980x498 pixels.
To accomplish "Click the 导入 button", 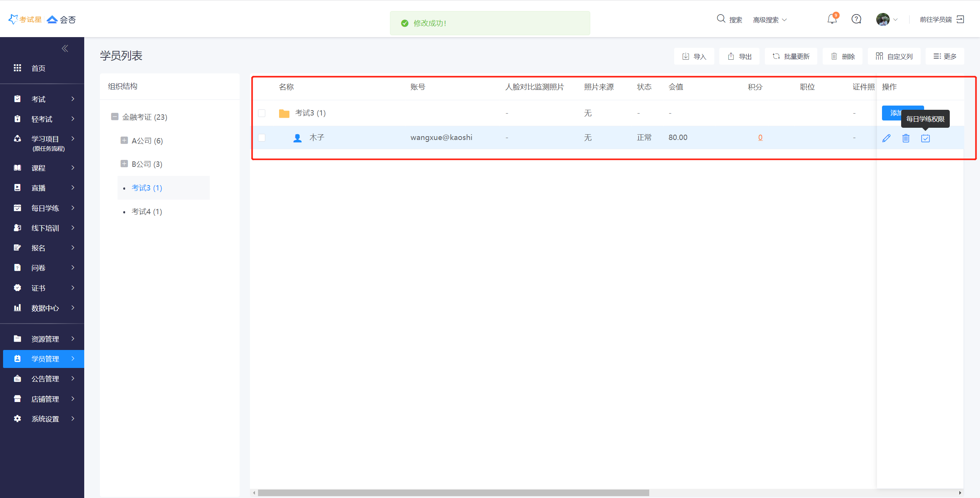I will click(x=694, y=57).
